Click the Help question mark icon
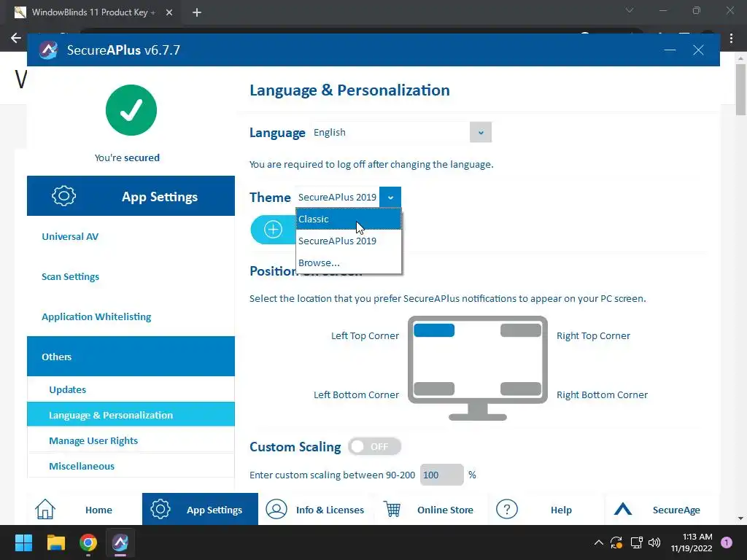 507,509
